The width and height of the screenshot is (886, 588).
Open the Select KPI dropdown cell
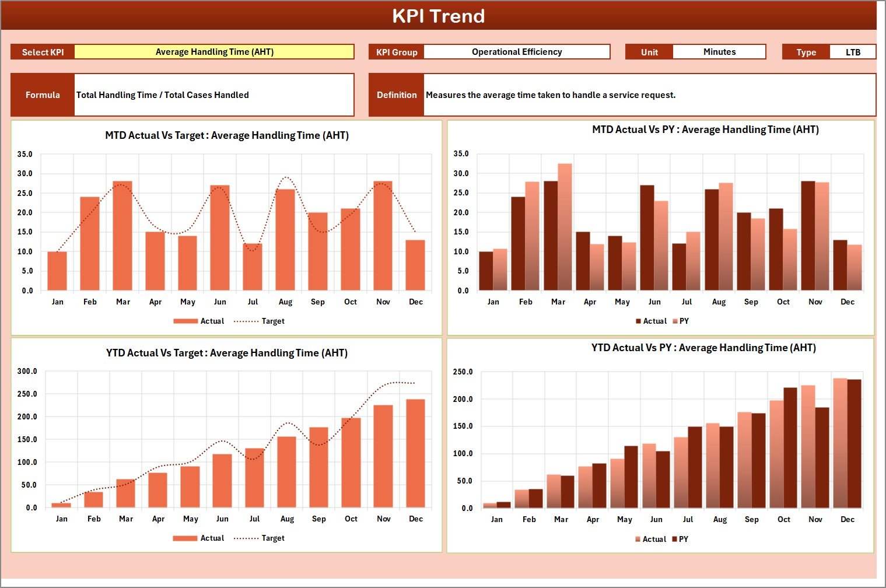pyautogui.click(x=214, y=52)
